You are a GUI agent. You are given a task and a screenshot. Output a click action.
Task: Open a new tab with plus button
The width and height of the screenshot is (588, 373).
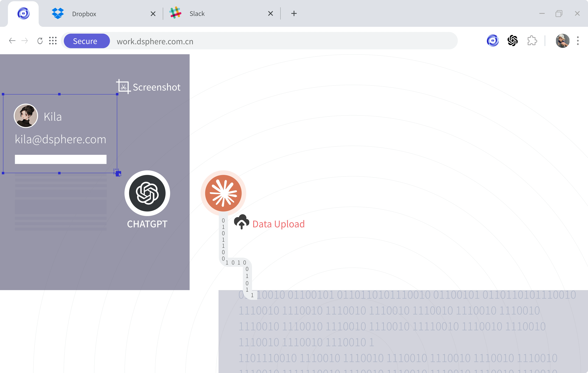tap(294, 14)
